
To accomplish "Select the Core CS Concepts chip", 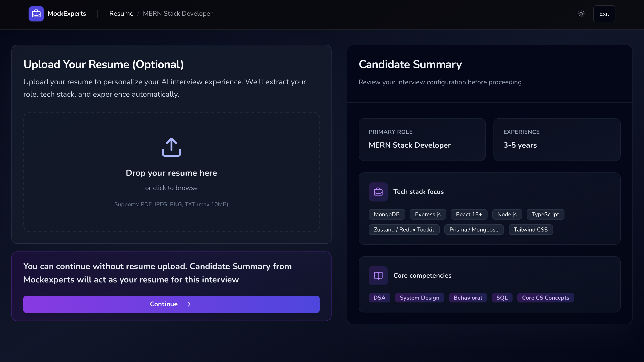I will (x=545, y=297).
